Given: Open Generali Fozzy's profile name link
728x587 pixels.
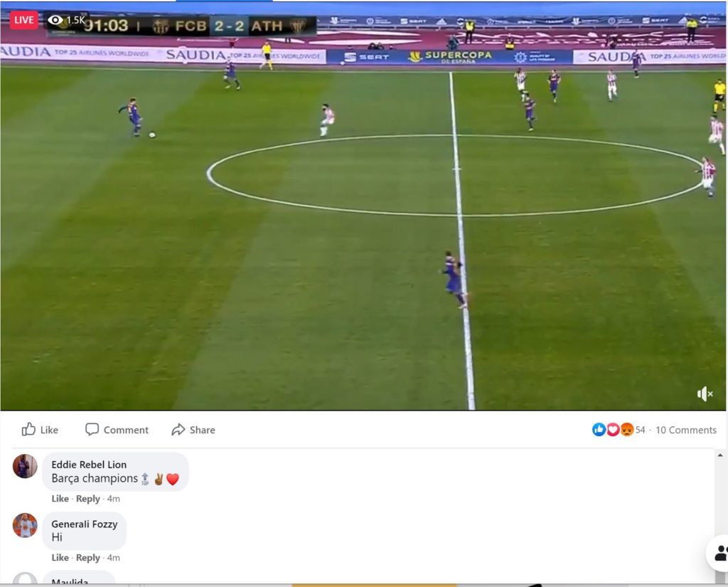Looking at the screenshot, I should 85,524.
